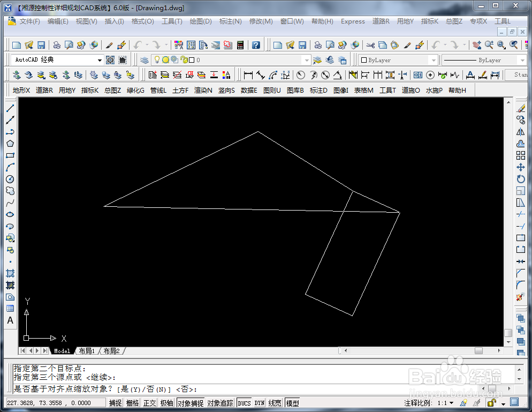532x412 pixels.
Task: Switch to the 布局2 layout tab
Action: (112, 351)
